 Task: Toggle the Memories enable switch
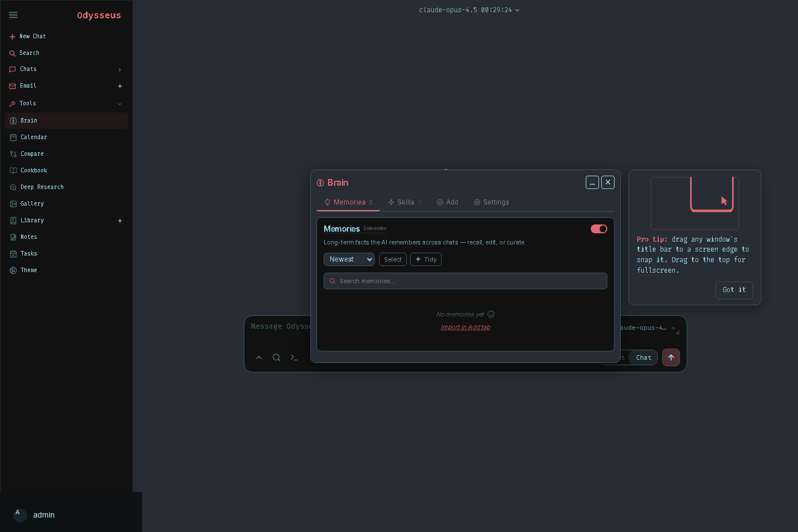599,229
